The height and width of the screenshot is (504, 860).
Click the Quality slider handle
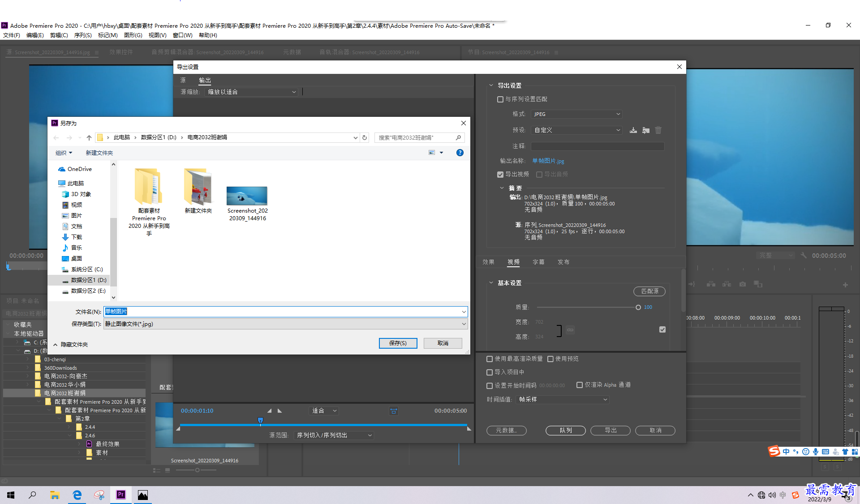click(x=638, y=308)
